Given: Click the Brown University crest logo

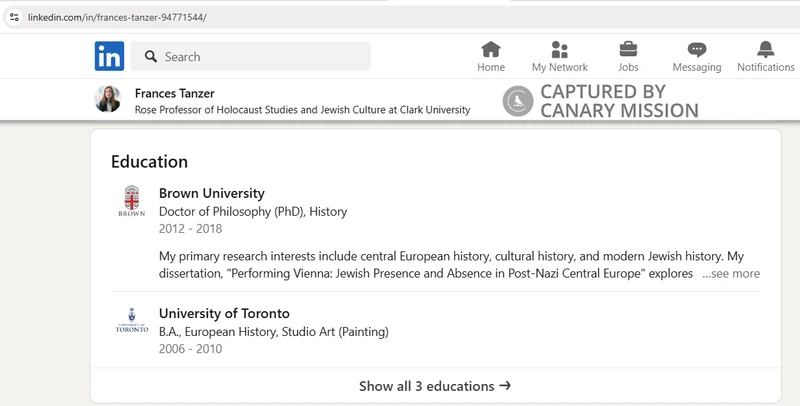Looking at the screenshot, I should click(131, 201).
